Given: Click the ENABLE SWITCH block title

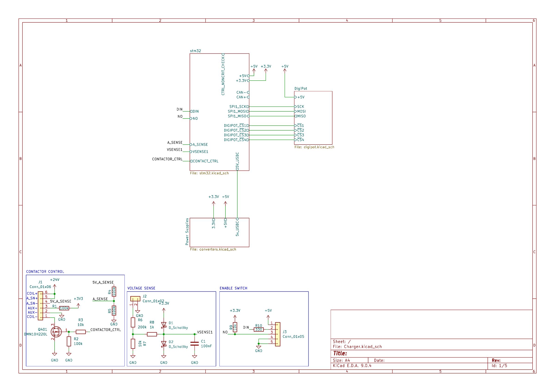Looking at the screenshot, I should click(234, 288).
